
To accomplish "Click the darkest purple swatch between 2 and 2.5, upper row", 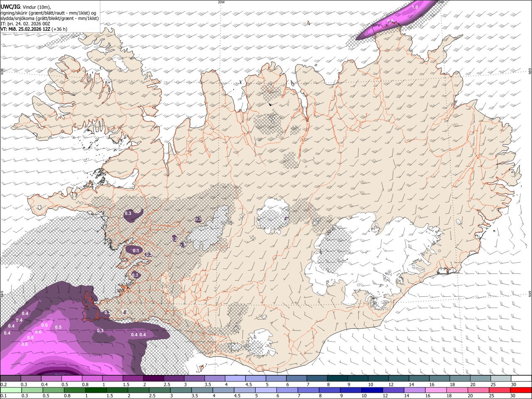I will [153, 379].
